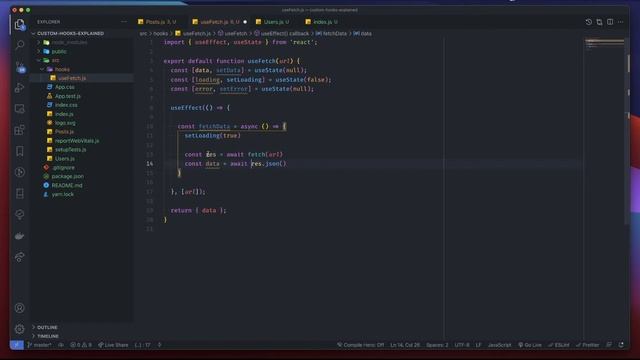Screen dimensions: 640x360
Task: Close the unsaved useFetch.js tab dot
Action: click(245, 22)
